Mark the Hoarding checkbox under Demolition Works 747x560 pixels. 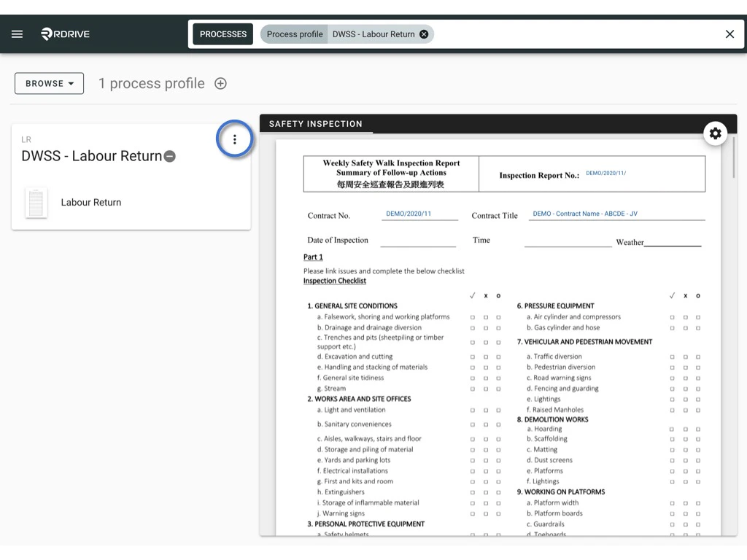pos(672,430)
